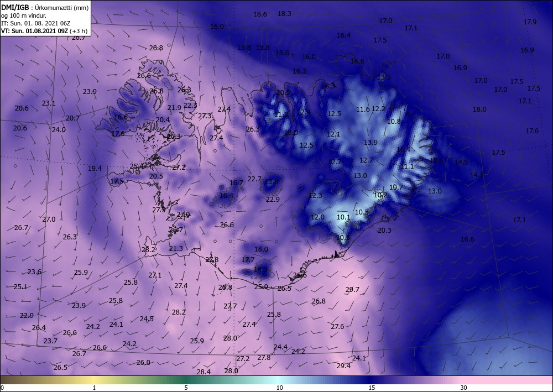Screen dimensions: 553x392
Task: Click the 13.5 value on the map
Action: [x=384, y=77]
